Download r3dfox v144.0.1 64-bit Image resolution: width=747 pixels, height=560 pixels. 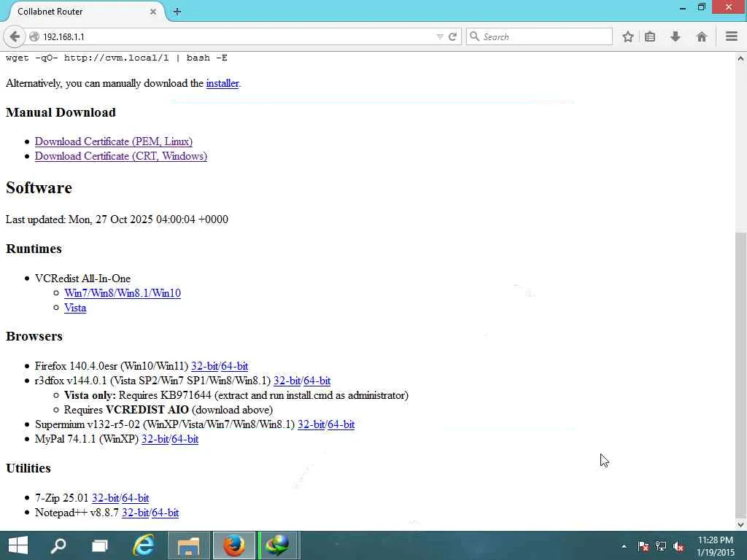pos(317,381)
